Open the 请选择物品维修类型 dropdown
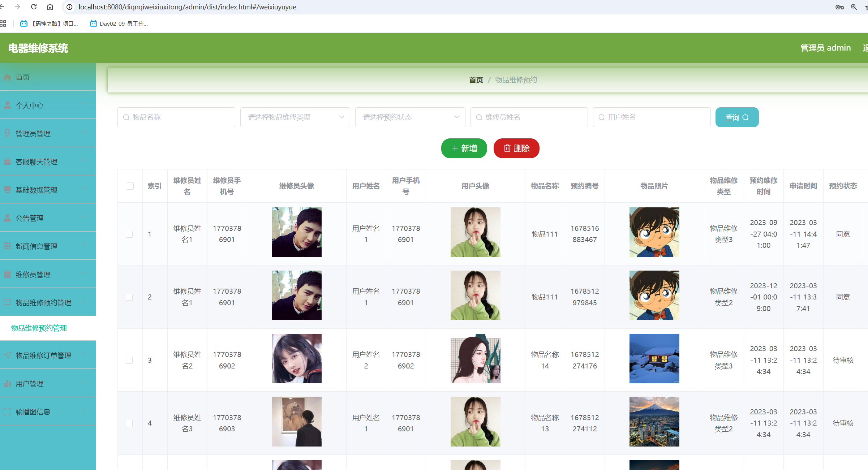The image size is (868, 470). click(x=295, y=117)
